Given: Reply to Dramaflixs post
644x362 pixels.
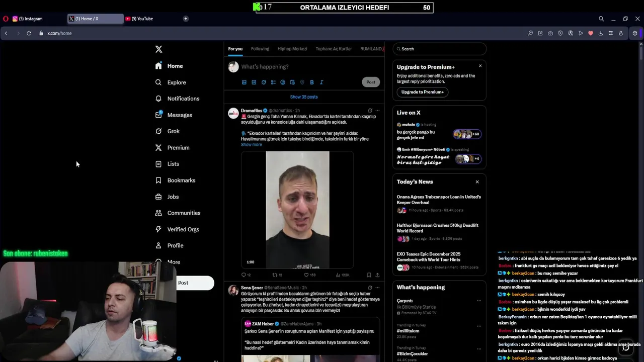Looking at the screenshot, I should (246, 275).
